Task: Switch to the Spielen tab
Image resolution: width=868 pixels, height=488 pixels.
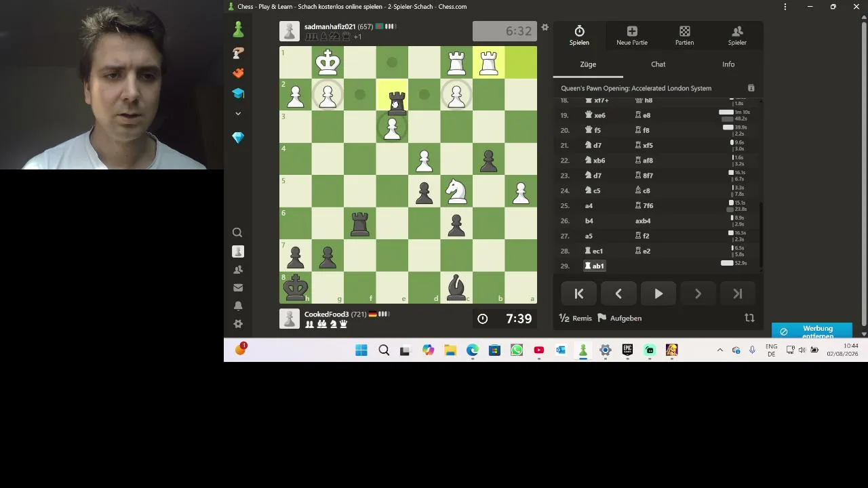Action: click(579, 36)
